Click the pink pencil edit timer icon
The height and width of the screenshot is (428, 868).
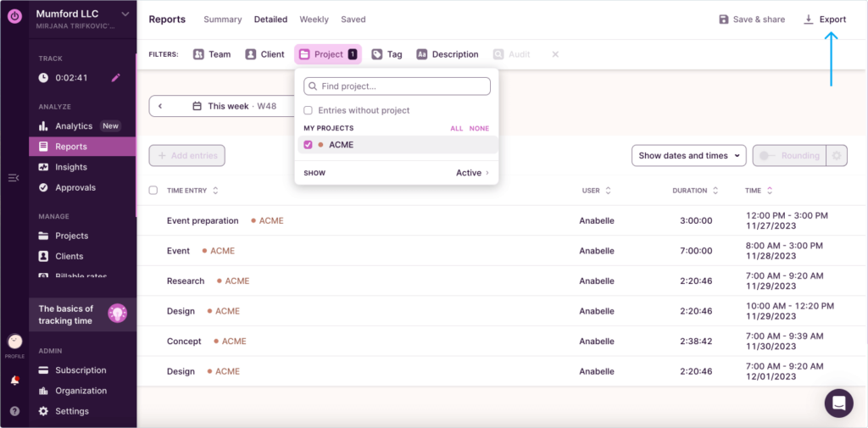115,78
